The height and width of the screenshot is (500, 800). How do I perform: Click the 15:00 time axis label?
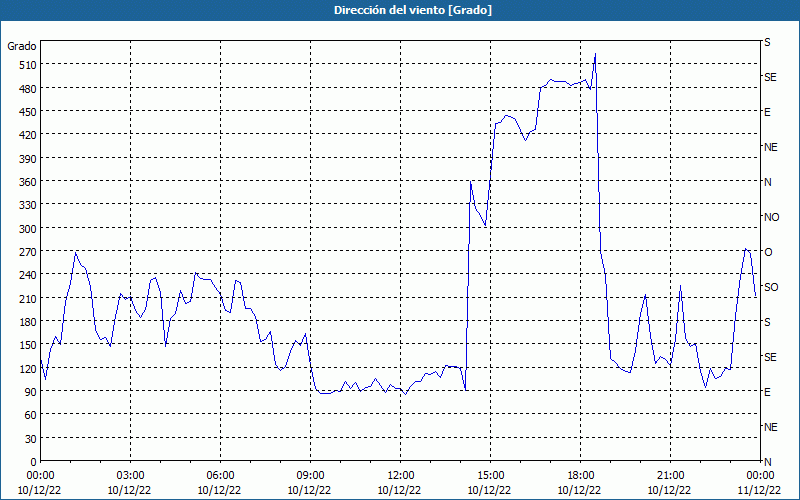tap(490, 475)
